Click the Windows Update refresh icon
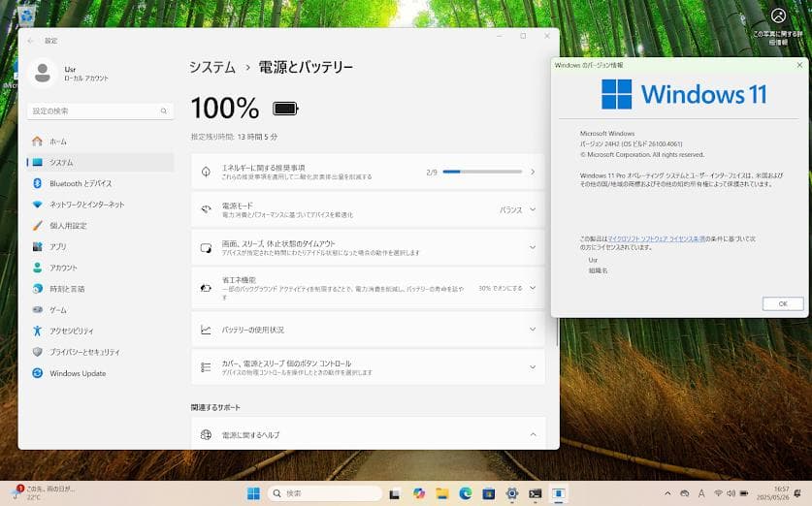 (37, 373)
